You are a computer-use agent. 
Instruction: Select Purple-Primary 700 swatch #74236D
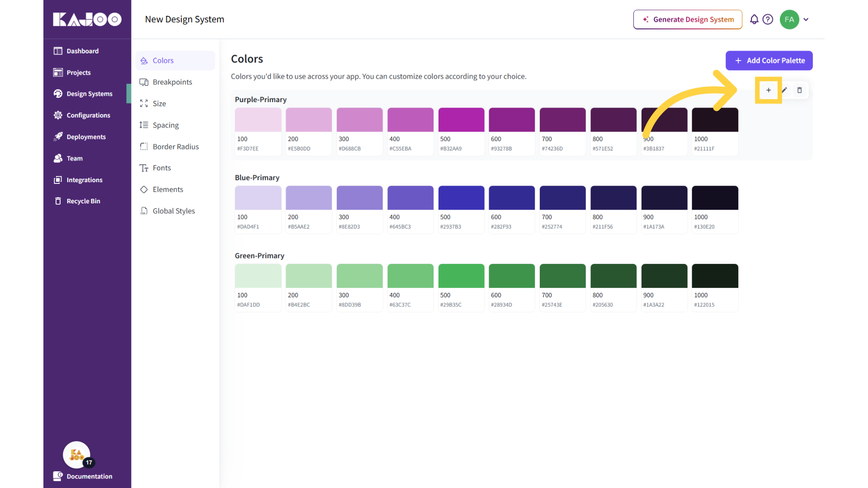click(563, 132)
